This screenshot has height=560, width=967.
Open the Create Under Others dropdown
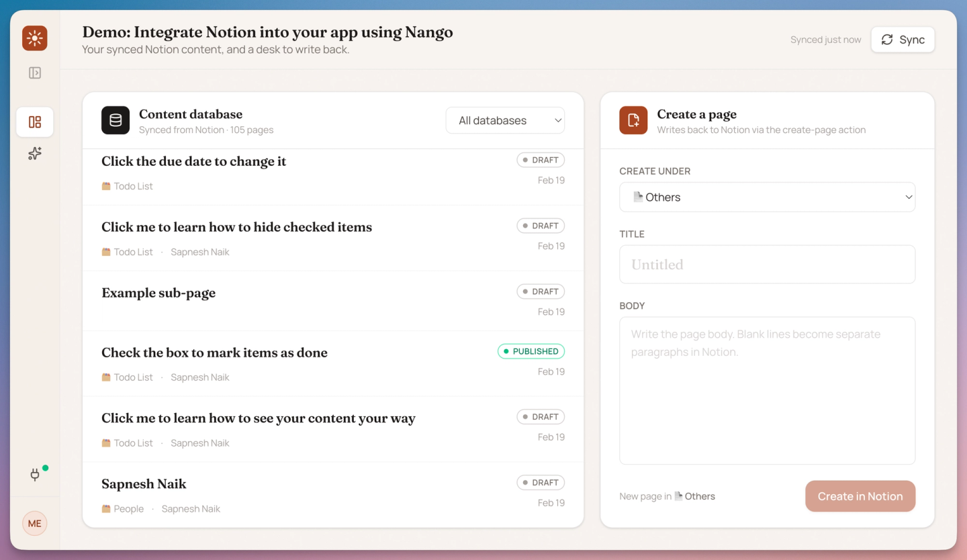tap(767, 197)
